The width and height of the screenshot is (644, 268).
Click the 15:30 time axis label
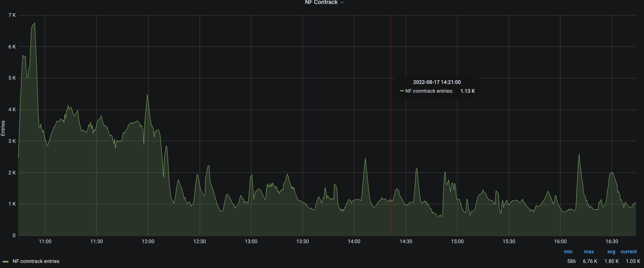[509, 241]
